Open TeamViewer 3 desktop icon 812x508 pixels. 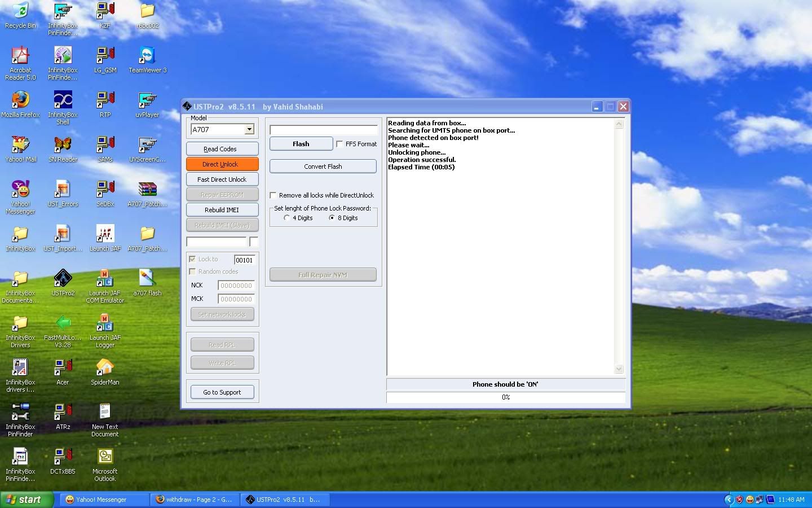coord(147,60)
